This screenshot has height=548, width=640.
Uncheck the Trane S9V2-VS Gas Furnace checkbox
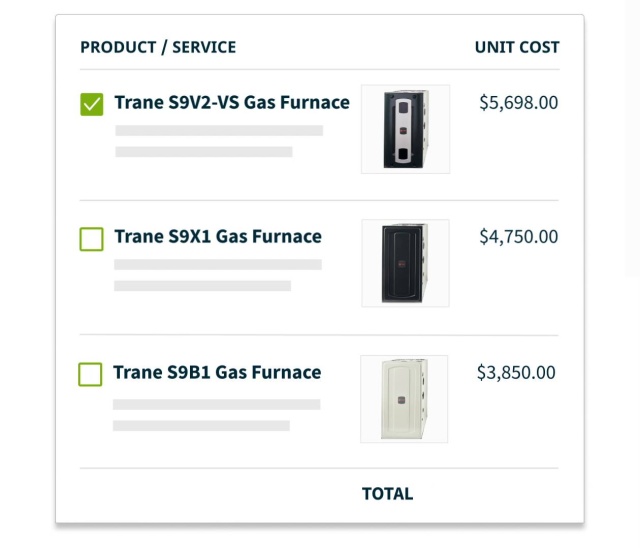pyautogui.click(x=92, y=104)
